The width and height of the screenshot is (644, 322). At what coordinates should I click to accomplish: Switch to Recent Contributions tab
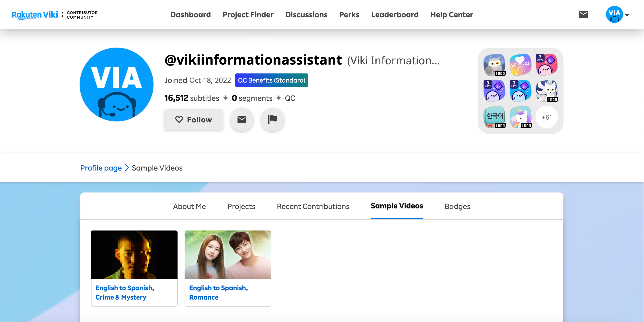tap(313, 206)
